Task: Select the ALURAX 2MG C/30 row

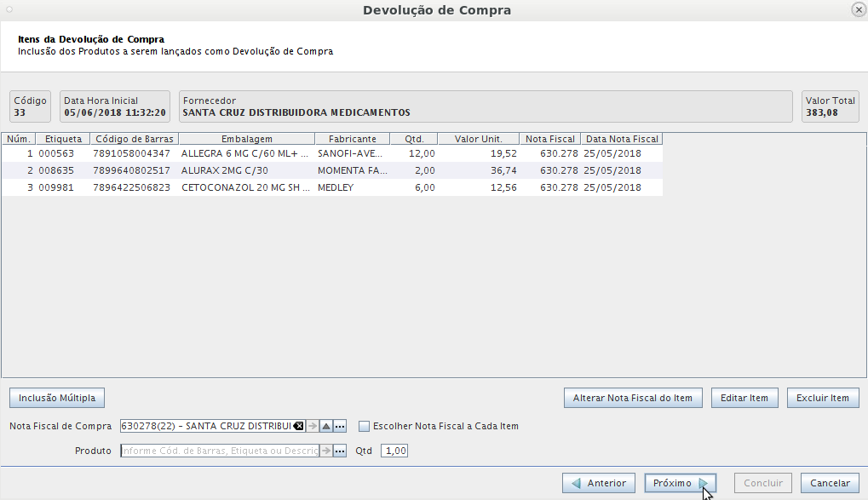Action: (x=332, y=170)
